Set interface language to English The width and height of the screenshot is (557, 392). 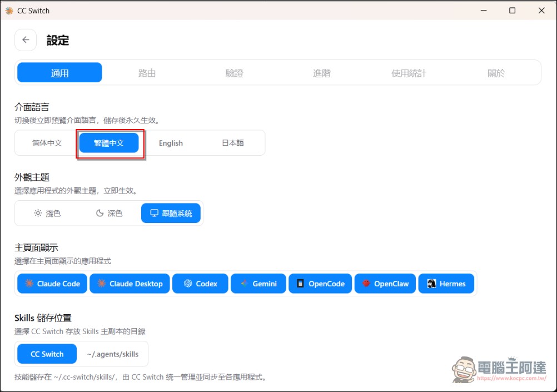(x=171, y=143)
